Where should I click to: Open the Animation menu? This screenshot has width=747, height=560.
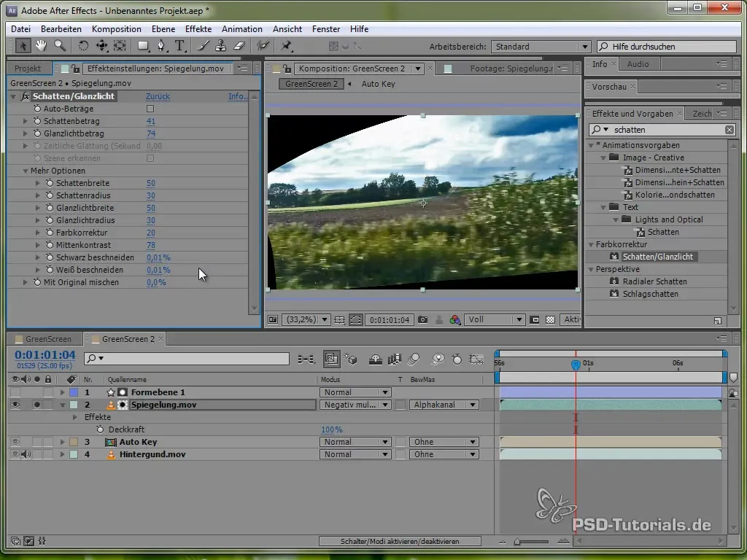pos(242,29)
